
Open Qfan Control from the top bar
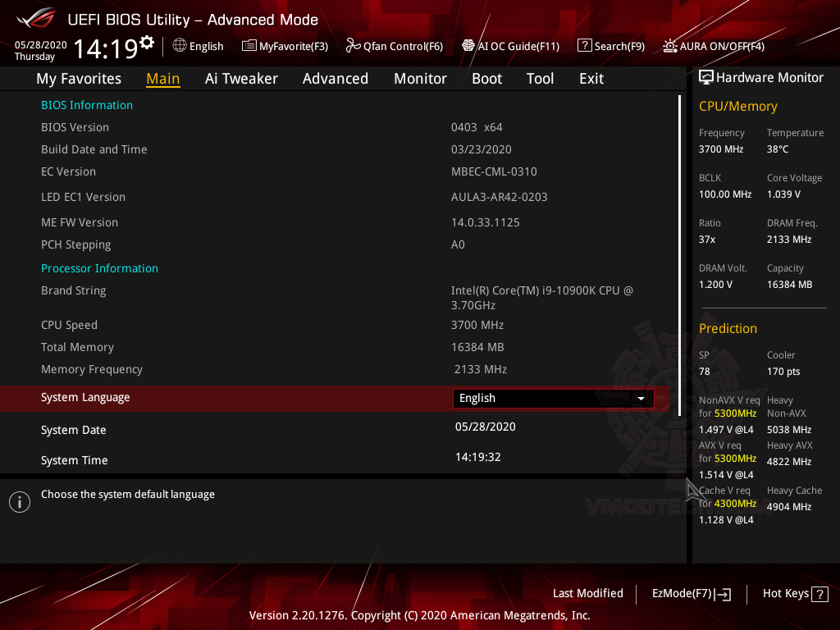[x=394, y=46]
